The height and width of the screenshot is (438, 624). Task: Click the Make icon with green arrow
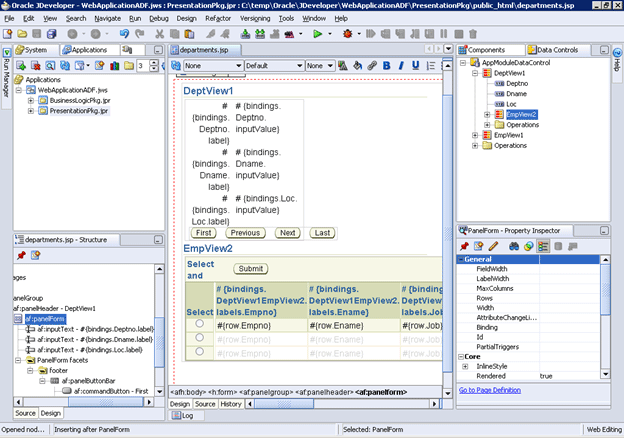pos(245,34)
